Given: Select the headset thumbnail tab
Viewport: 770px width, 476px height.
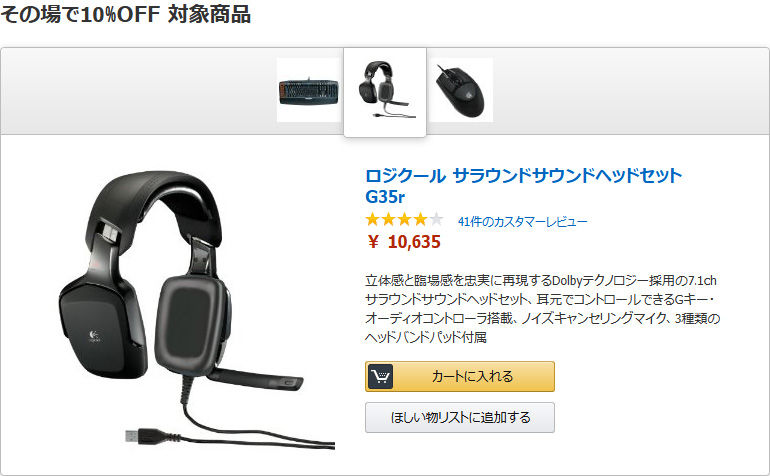Looking at the screenshot, I should [385, 91].
